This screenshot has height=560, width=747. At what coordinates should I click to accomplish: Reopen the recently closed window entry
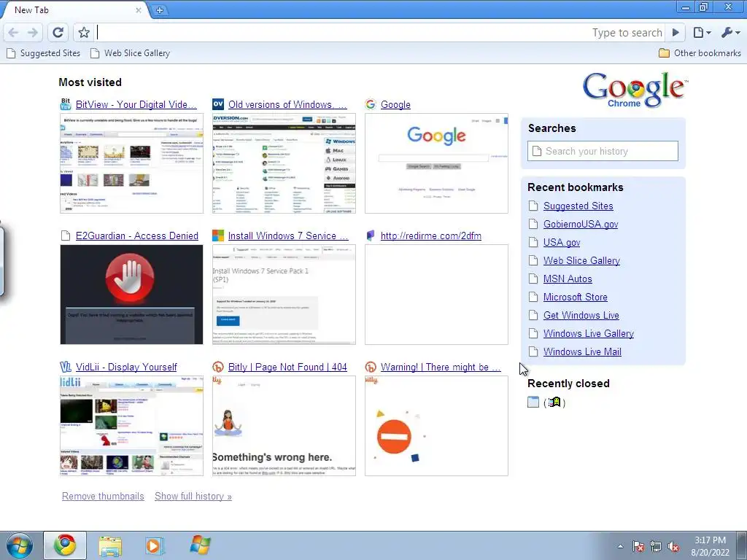547,402
